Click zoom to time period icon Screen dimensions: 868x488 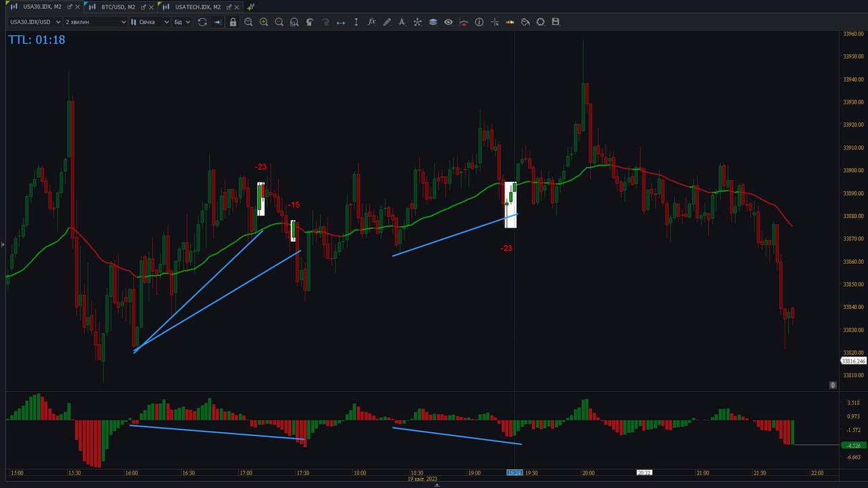point(248,22)
